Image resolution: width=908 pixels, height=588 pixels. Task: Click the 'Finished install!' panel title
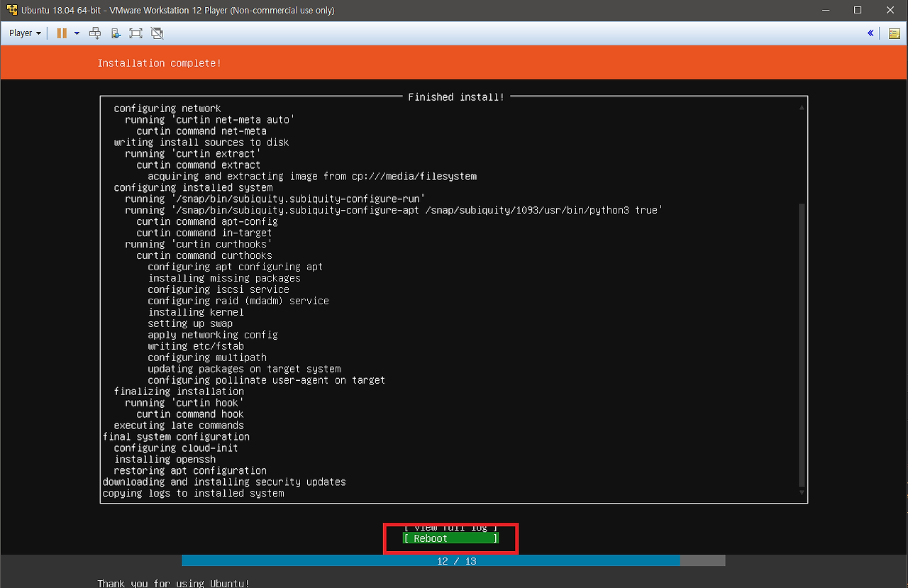point(456,96)
